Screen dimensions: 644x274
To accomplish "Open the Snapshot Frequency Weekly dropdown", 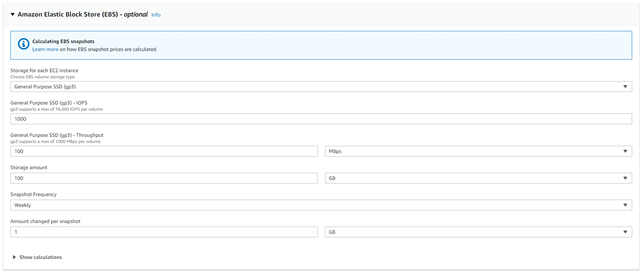I will [x=321, y=205].
